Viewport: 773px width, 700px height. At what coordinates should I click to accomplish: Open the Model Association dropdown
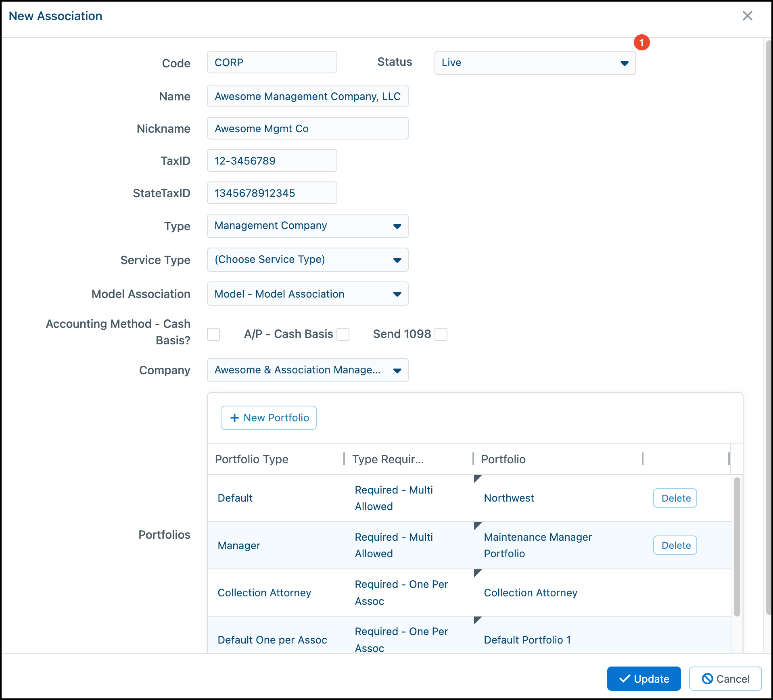[x=307, y=294]
